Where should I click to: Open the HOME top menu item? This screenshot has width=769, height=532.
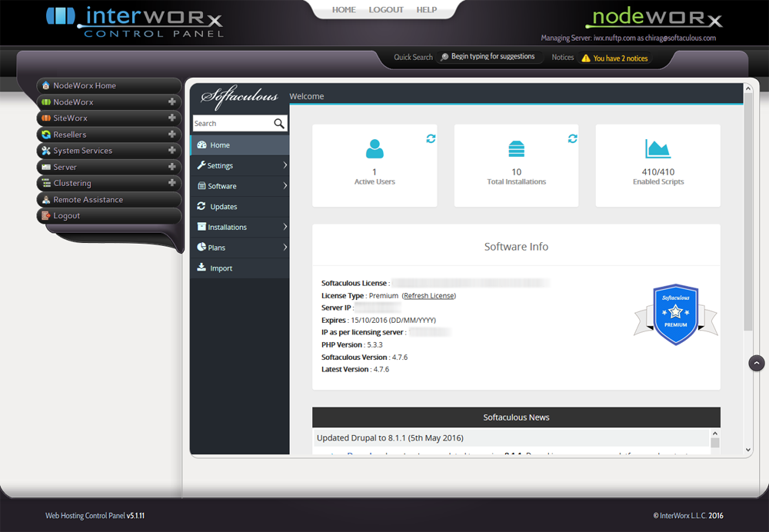coord(344,10)
